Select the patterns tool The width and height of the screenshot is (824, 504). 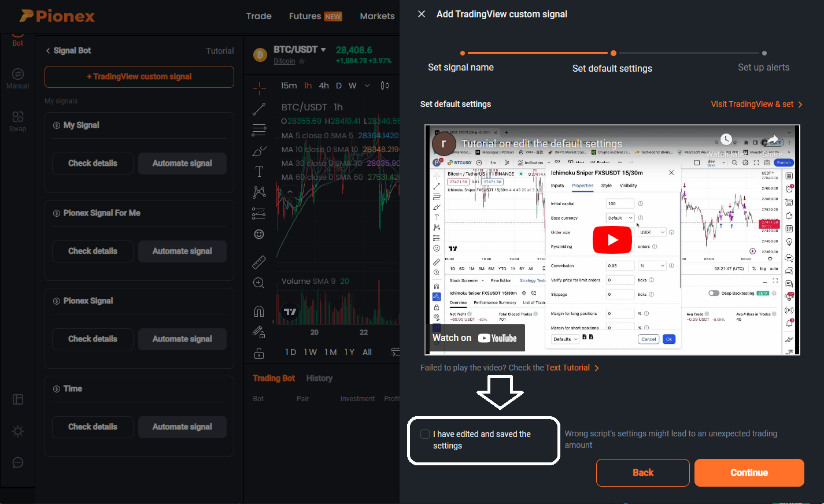click(x=259, y=192)
